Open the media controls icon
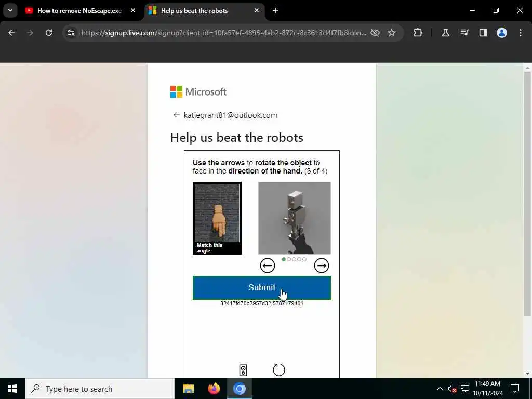Screen dimensions: 532x399 (464, 33)
